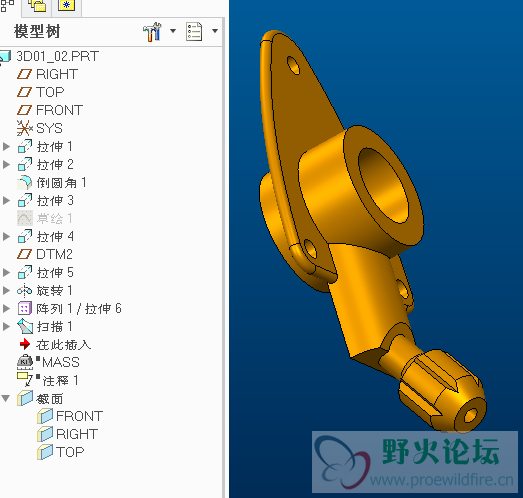Open the dropdown arrow beside settings tools
The height and width of the screenshot is (498, 523).
173,31
